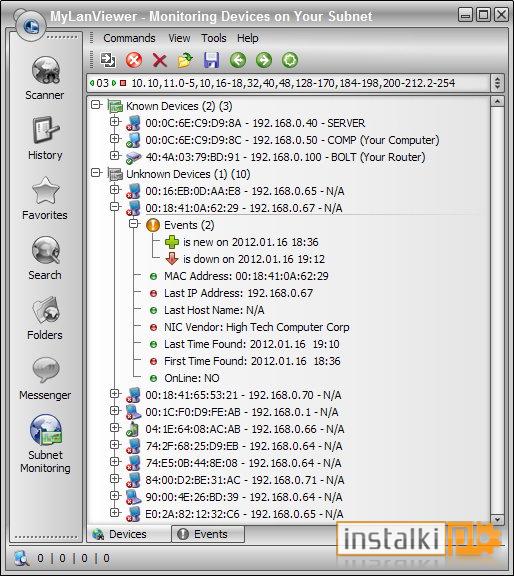Image resolution: width=514 pixels, height=576 pixels.
Task: Expand the 00:18:41:65:53:21 device node
Action: point(115,393)
